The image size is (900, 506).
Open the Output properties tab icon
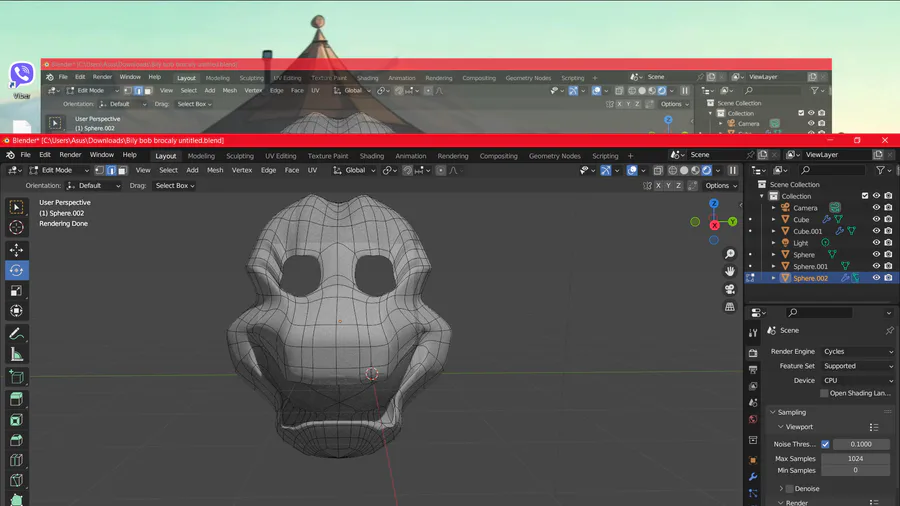click(x=753, y=370)
